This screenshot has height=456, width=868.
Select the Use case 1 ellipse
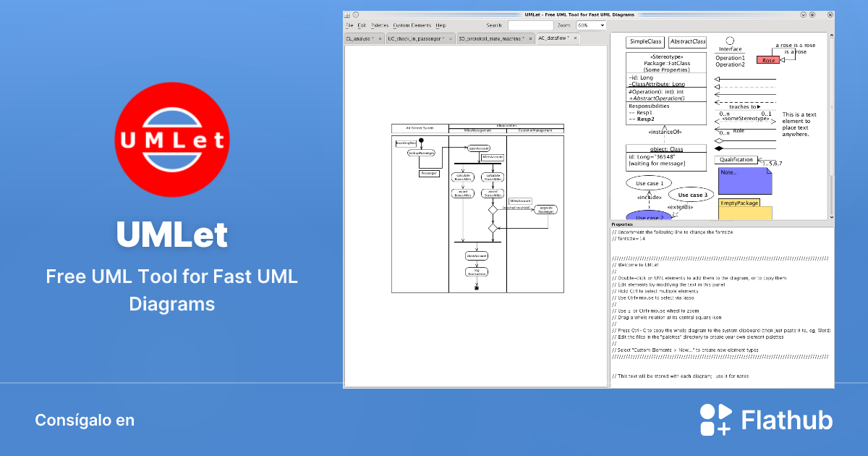coord(649,182)
